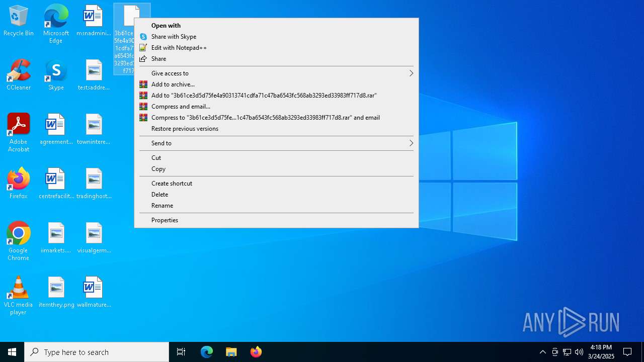
Task: Select the VLC media player shortcut
Action: [19, 296]
